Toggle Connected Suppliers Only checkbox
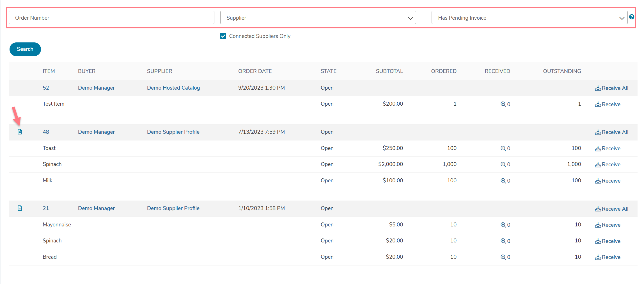 (x=223, y=36)
